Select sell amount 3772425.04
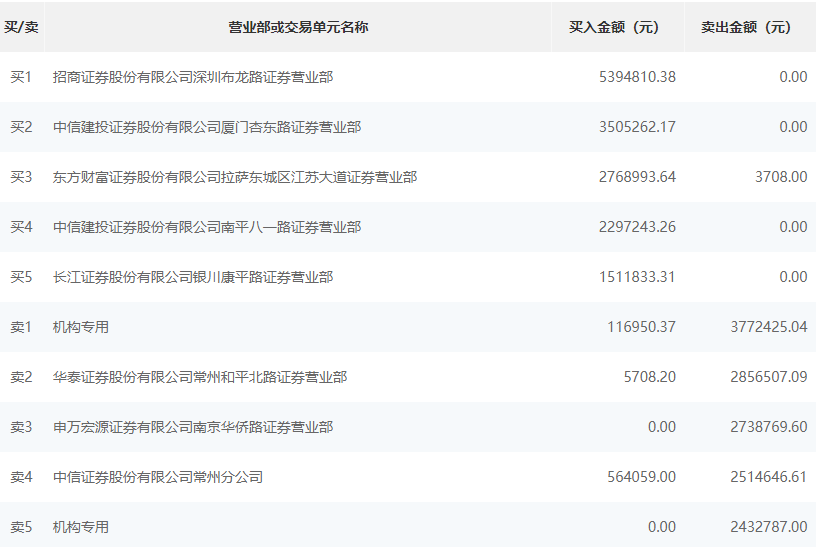Image resolution: width=819 pixels, height=547 pixels. 769,327
